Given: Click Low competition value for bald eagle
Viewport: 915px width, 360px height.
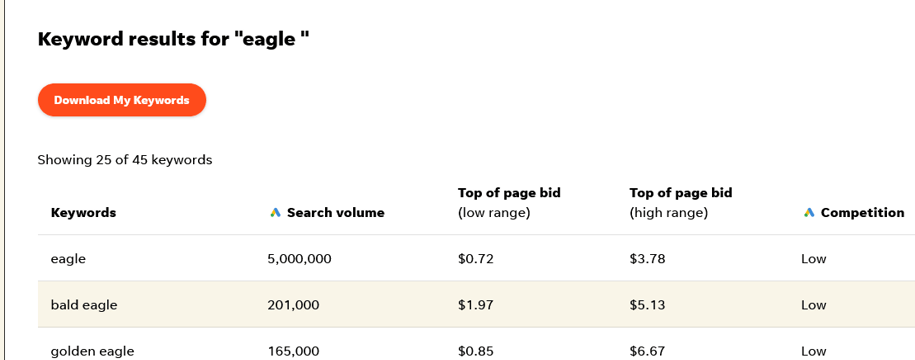Looking at the screenshot, I should pos(814,305).
